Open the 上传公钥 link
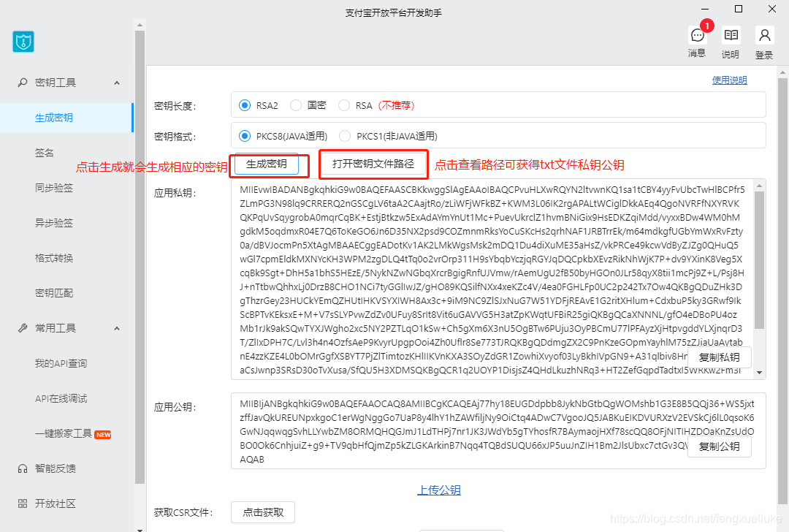 point(438,490)
